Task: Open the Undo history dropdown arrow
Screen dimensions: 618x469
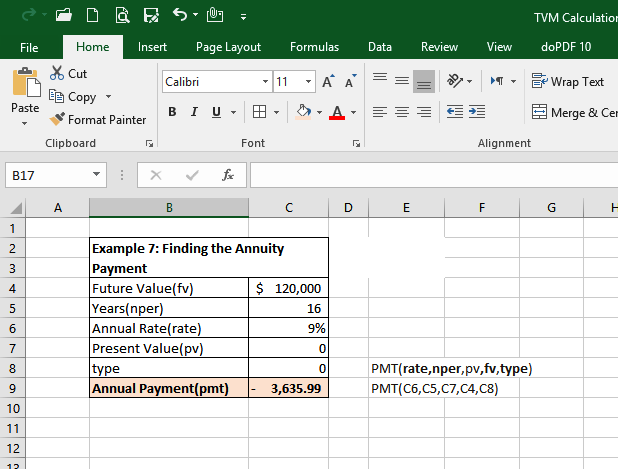Action: pos(195,15)
